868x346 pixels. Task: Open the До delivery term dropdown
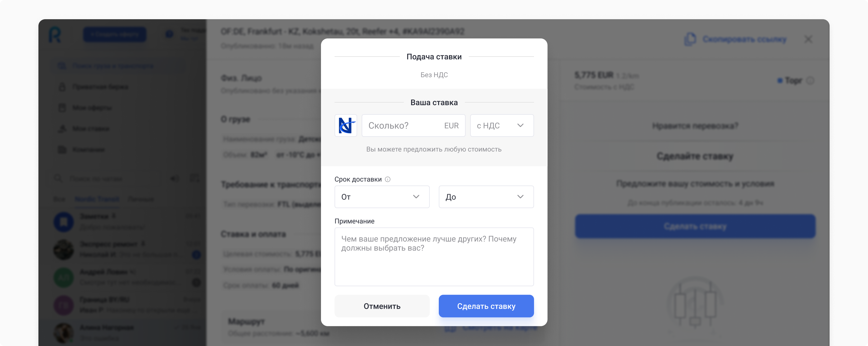coord(486,197)
